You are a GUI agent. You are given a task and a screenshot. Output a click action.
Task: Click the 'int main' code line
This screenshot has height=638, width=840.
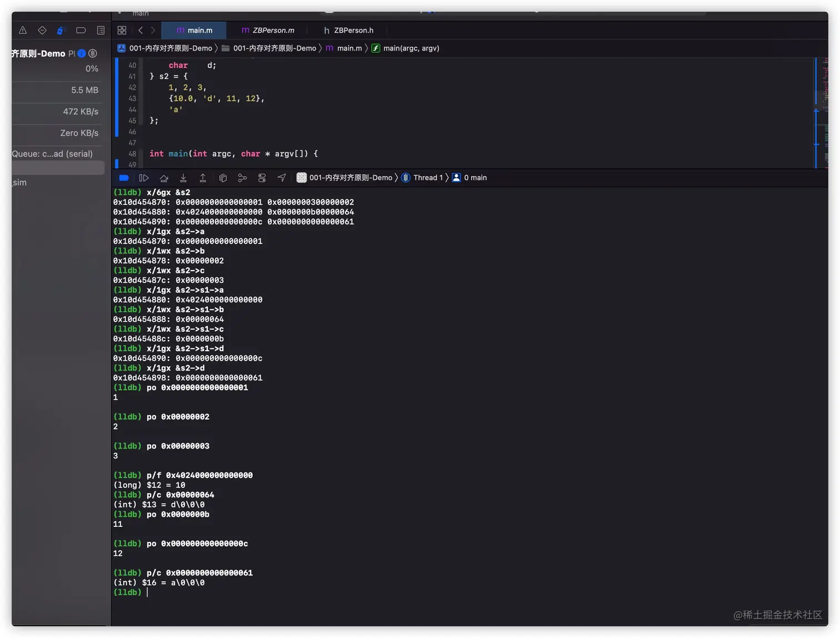(233, 154)
